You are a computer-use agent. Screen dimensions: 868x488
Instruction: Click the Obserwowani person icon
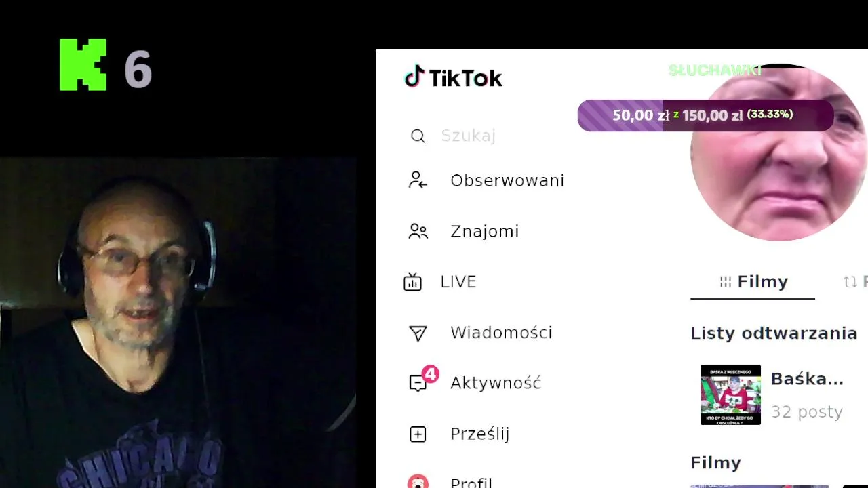418,180
